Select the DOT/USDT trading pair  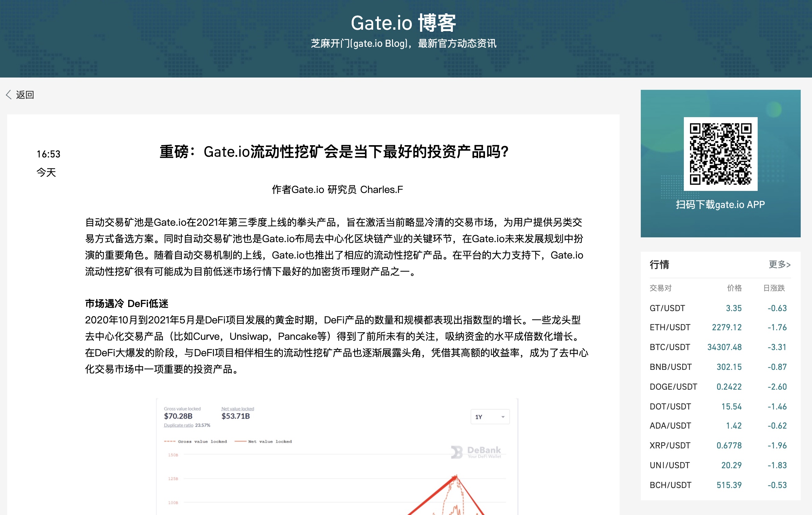[670, 406]
